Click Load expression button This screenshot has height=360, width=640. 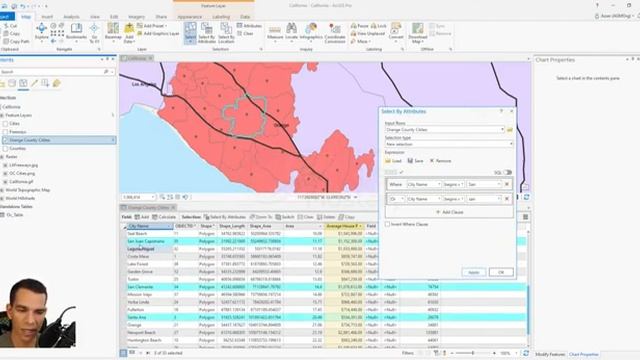point(393,161)
